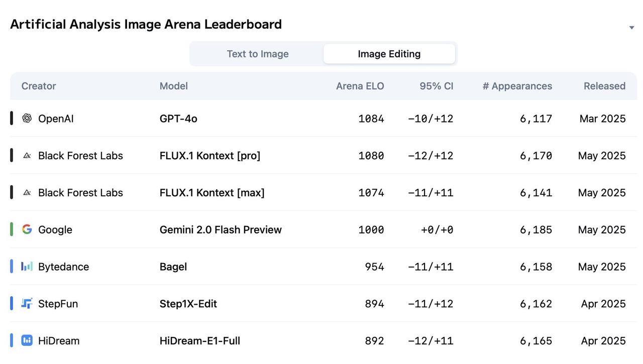
Task: Select the HiDream-E1-Full model name
Action: [200, 341]
